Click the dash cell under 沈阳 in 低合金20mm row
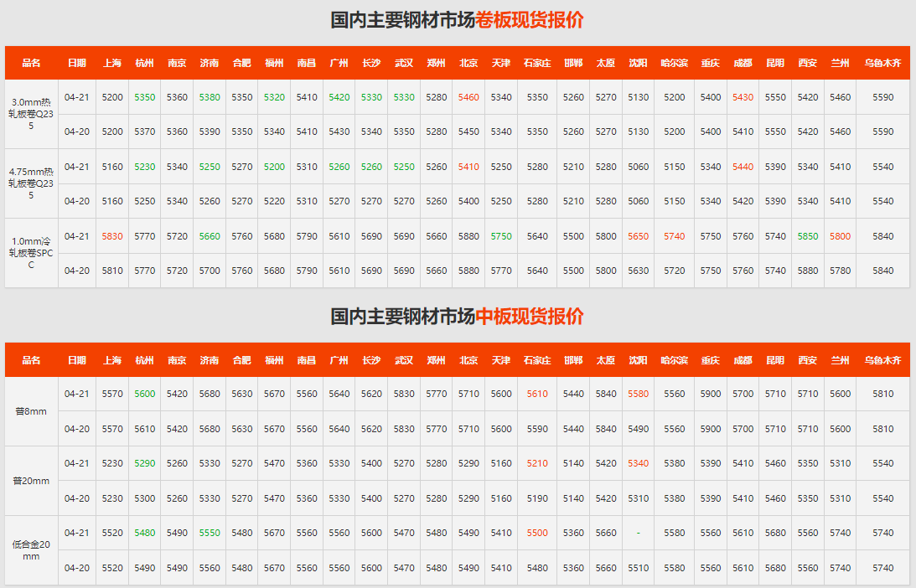This screenshot has height=588, width=916. [x=638, y=533]
